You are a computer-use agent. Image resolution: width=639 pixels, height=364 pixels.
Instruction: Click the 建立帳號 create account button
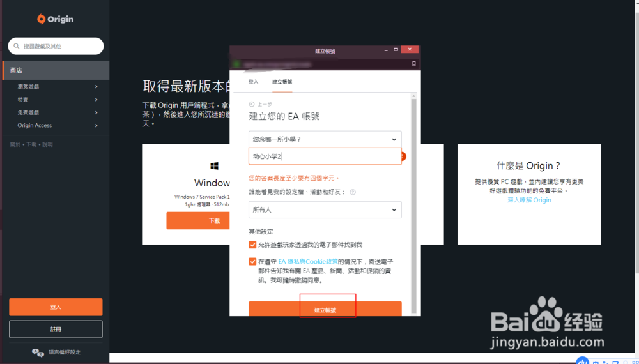(325, 309)
